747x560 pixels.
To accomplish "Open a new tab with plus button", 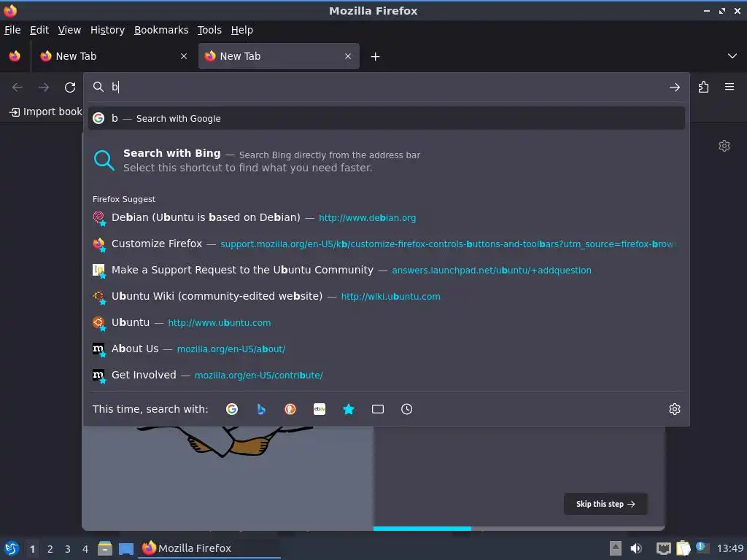I will click(x=376, y=57).
